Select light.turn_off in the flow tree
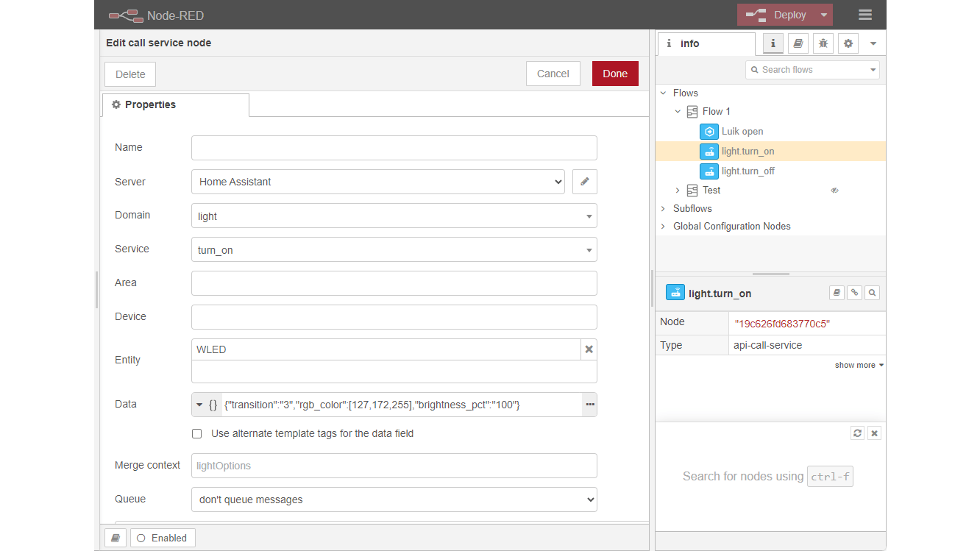 click(x=748, y=171)
